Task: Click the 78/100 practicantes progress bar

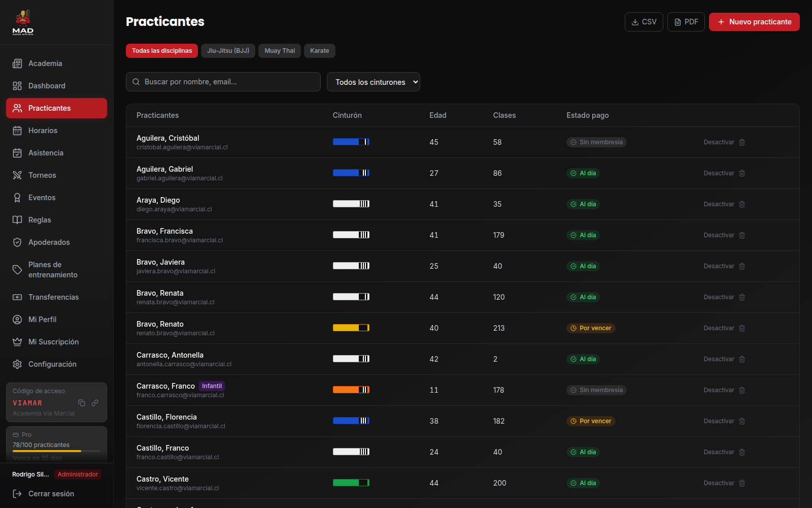Action: click(56, 451)
